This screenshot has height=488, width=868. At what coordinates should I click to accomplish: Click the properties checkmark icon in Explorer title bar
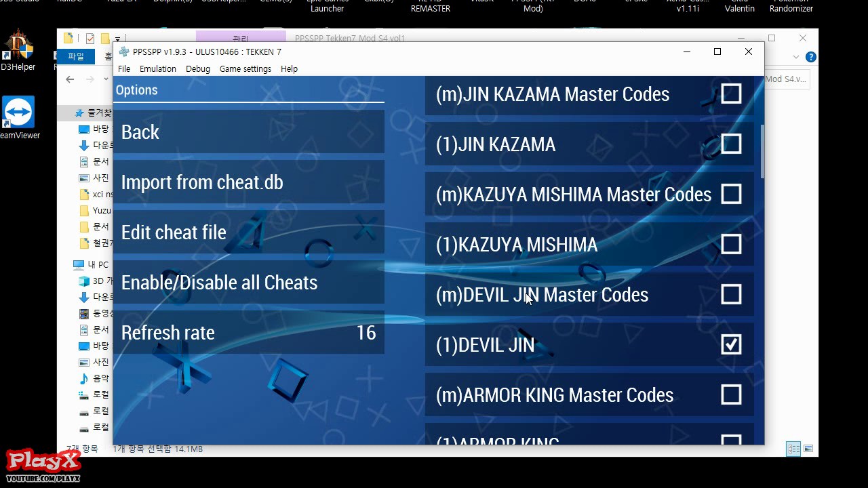[x=90, y=39]
